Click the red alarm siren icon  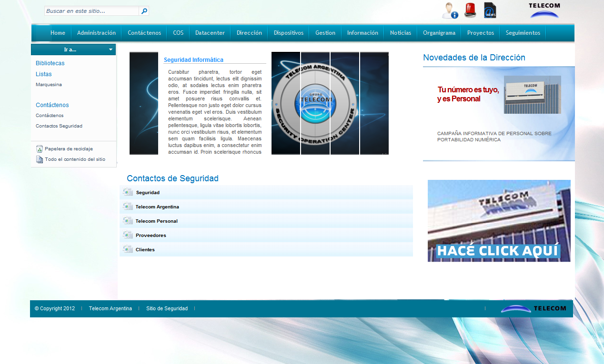(x=470, y=10)
